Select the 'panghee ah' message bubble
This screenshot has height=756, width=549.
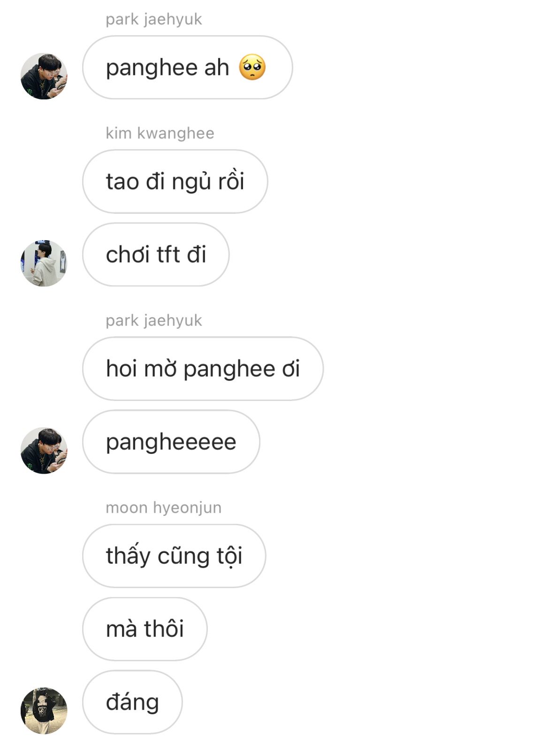[188, 68]
